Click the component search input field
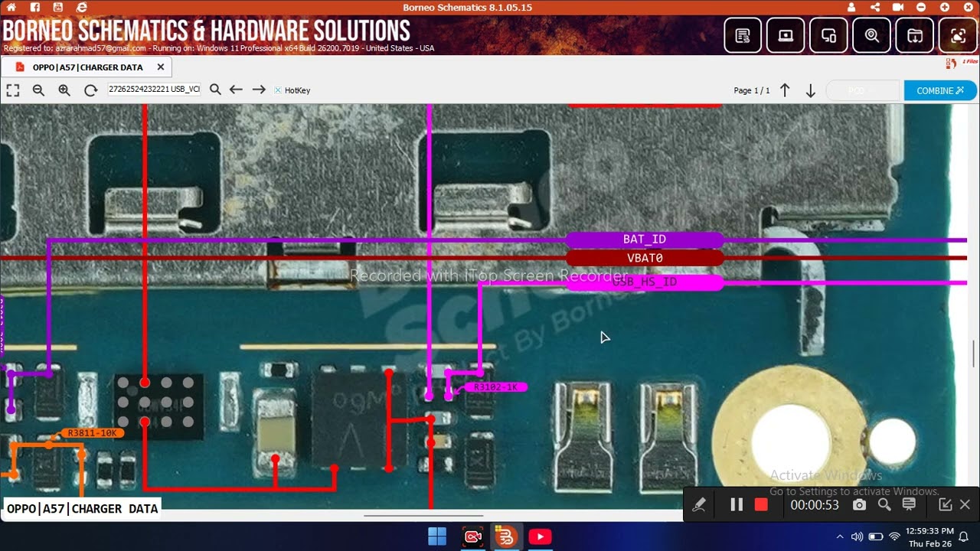The width and height of the screenshot is (980, 551). tap(154, 90)
